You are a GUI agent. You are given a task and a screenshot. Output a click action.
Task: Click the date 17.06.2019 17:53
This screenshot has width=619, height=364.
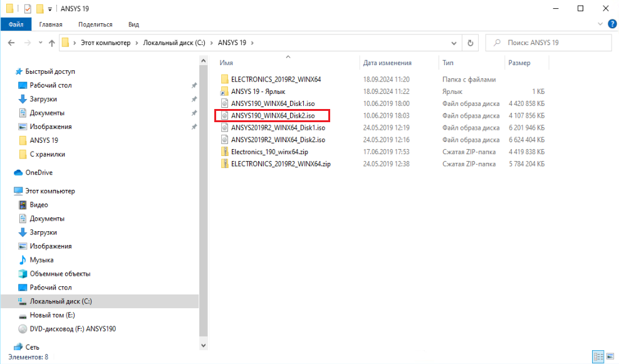click(386, 152)
